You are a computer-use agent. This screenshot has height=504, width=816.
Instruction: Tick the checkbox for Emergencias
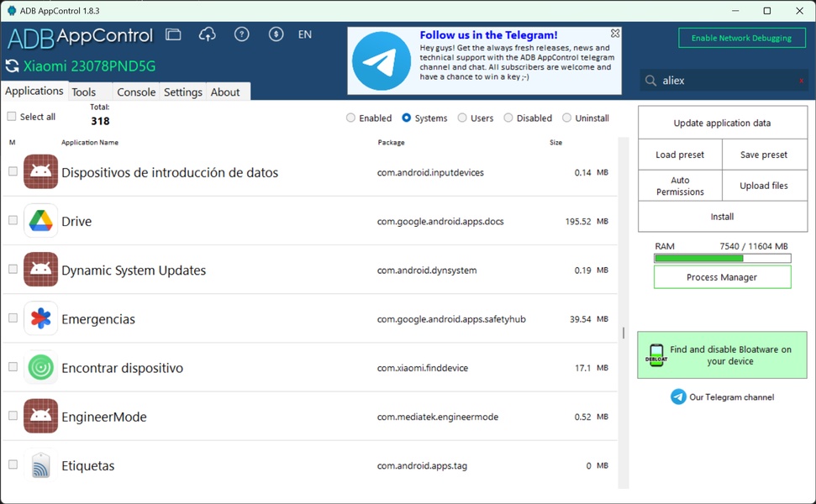coord(13,318)
